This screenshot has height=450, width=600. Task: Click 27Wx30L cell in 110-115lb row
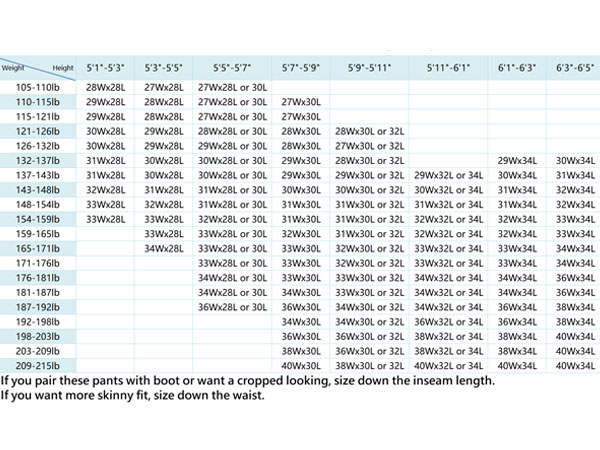pos(301,102)
